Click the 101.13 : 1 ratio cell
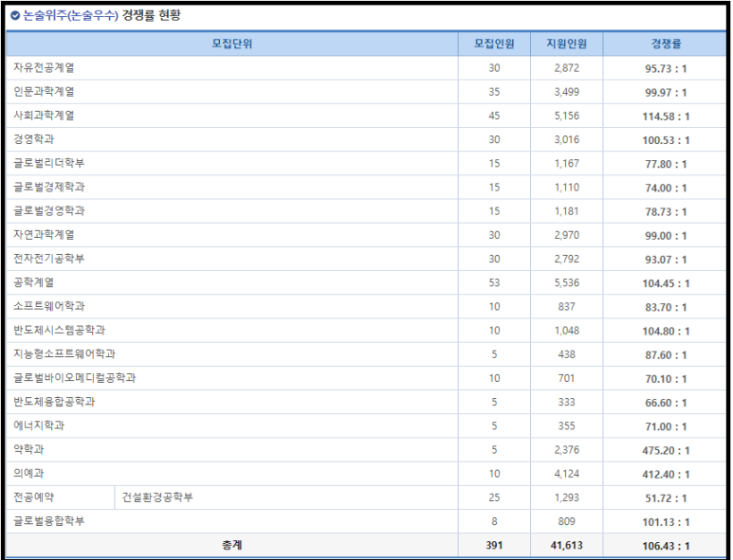733x560 pixels. point(666,522)
